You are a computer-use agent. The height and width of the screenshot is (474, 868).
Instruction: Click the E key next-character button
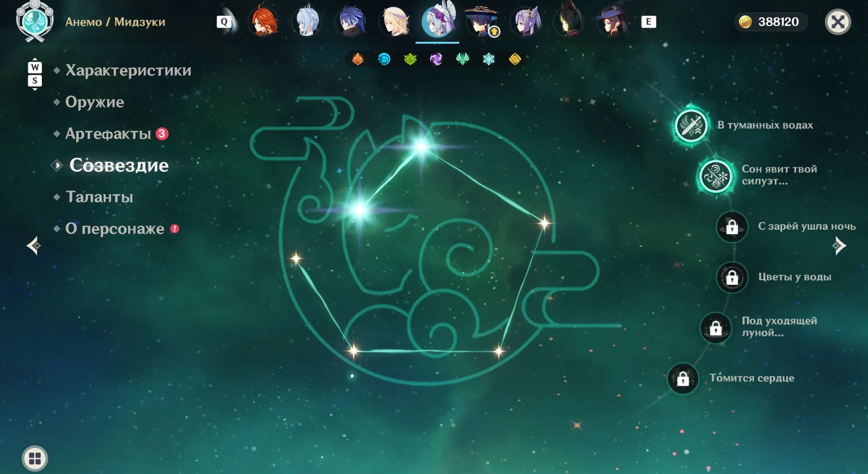(x=648, y=21)
